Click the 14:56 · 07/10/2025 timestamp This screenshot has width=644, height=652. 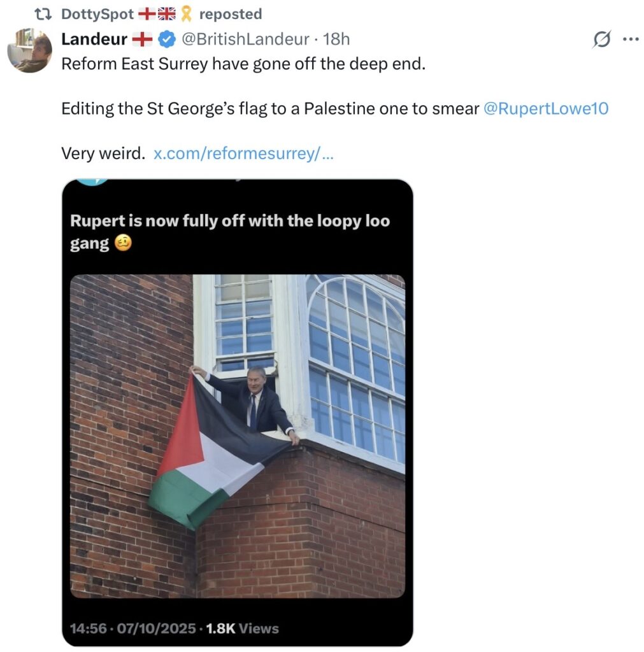point(132,628)
